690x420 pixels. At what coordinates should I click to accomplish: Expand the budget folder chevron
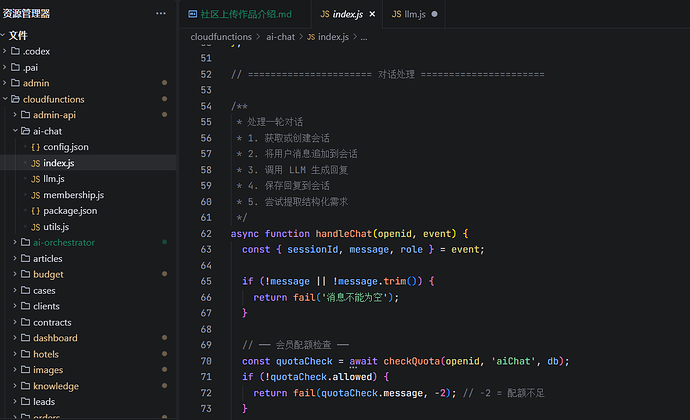click(x=15, y=274)
